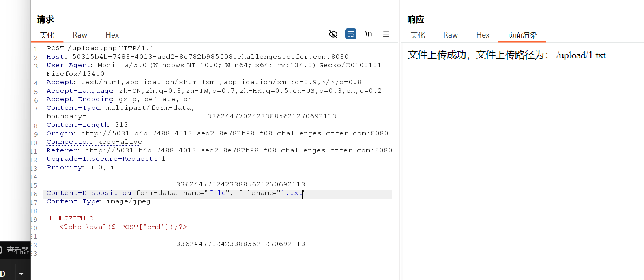This screenshot has width=644, height=280.
Task: Toggle the hide non-printable characters eye icon
Action: [333, 34]
